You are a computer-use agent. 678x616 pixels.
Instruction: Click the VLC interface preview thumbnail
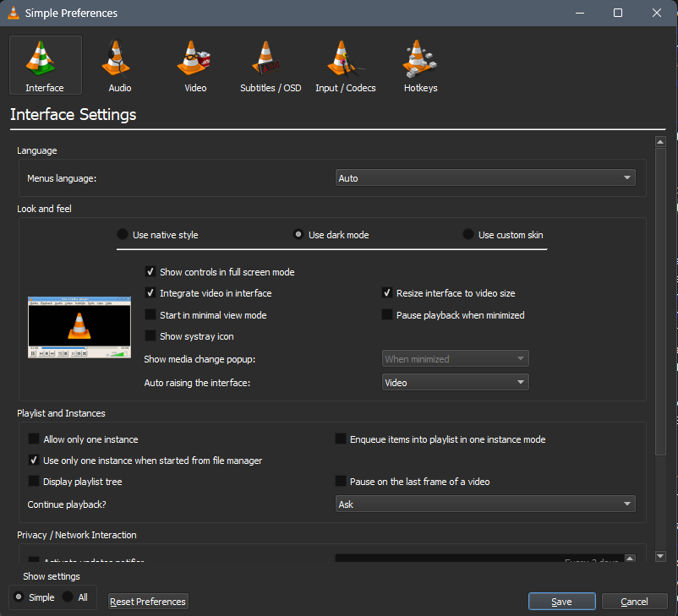click(x=79, y=327)
